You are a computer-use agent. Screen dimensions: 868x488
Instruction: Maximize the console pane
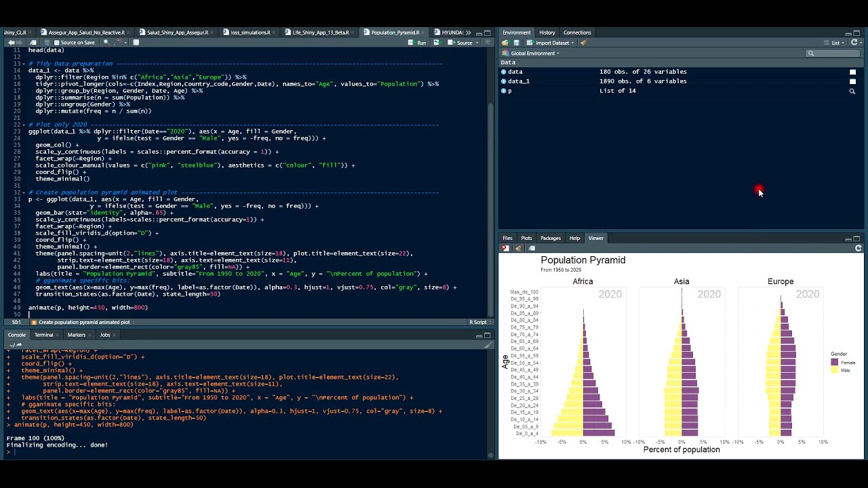(488, 335)
